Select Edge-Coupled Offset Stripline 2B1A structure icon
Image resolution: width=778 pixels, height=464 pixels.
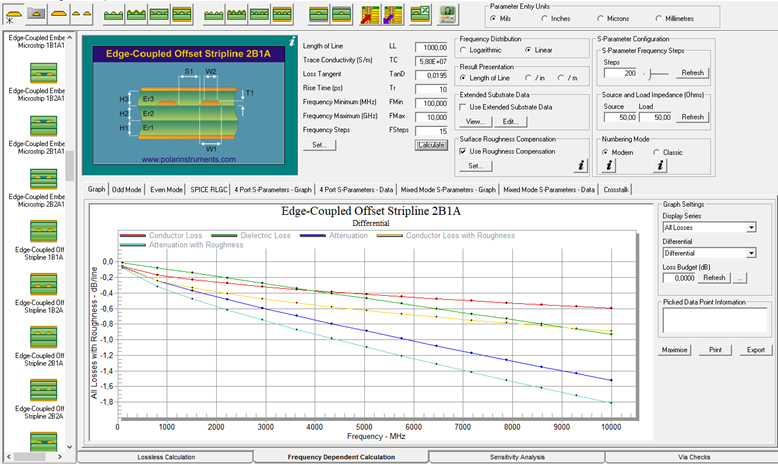44,337
